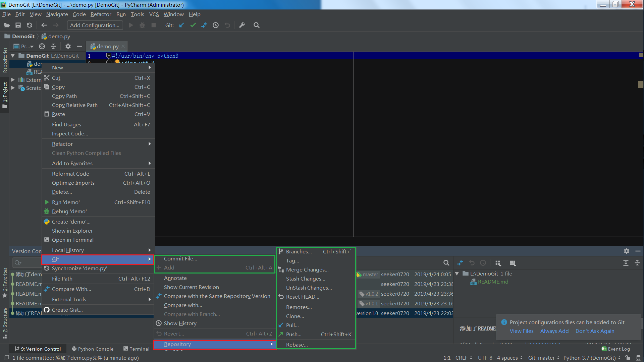Open Version Control panel settings gear
This screenshot has height=362, width=644.
point(626,251)
